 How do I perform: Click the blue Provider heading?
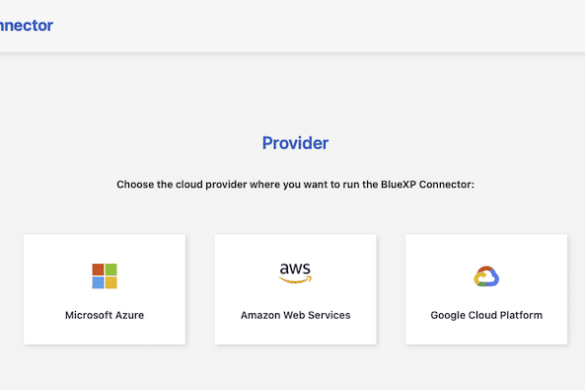click(x=295, y=143)
